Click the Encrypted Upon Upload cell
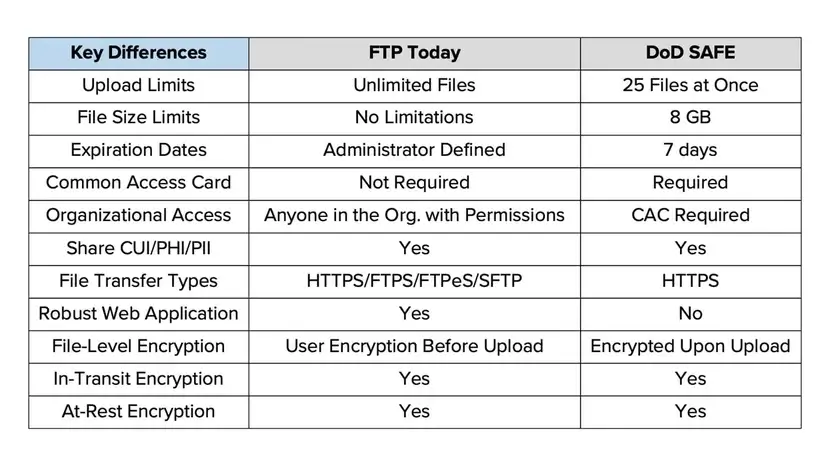The image size is (830, 466). (690, 346)
